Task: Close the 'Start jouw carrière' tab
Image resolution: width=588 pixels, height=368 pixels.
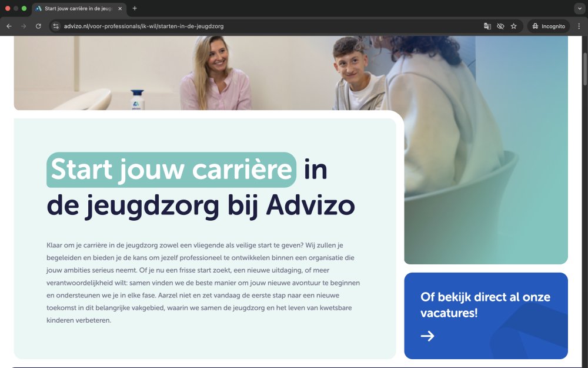Action: click(120, 8)
